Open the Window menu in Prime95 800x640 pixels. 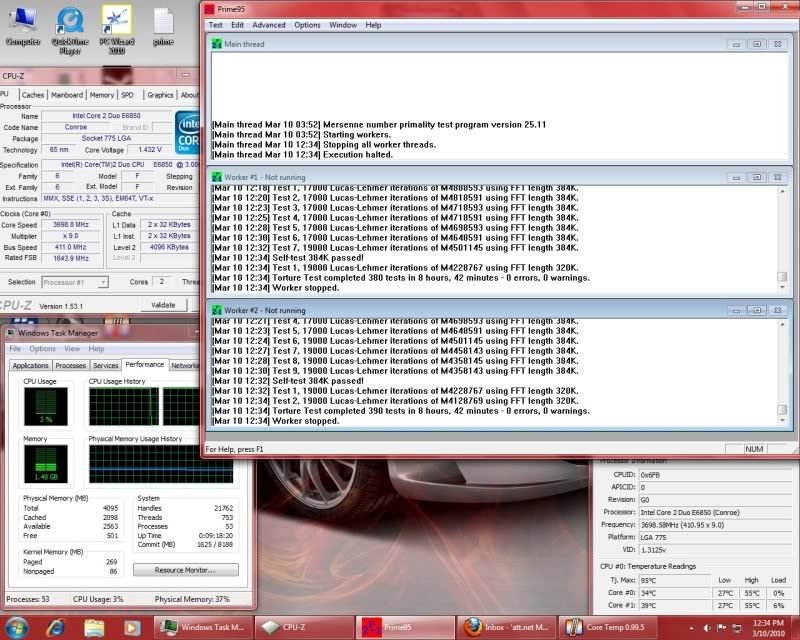[x=343, y=25]
